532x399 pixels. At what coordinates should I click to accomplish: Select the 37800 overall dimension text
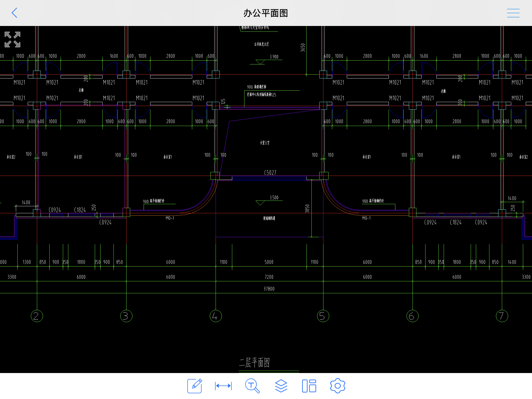coord(269,289)
